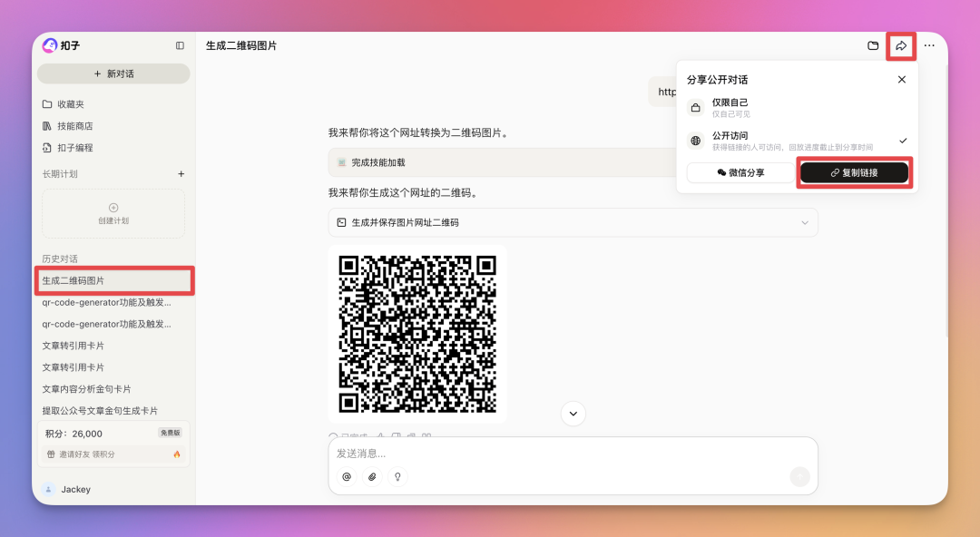980x537 pixels.
Task: Collapse the sidebar with the panel icon
Action: point(180,45)
